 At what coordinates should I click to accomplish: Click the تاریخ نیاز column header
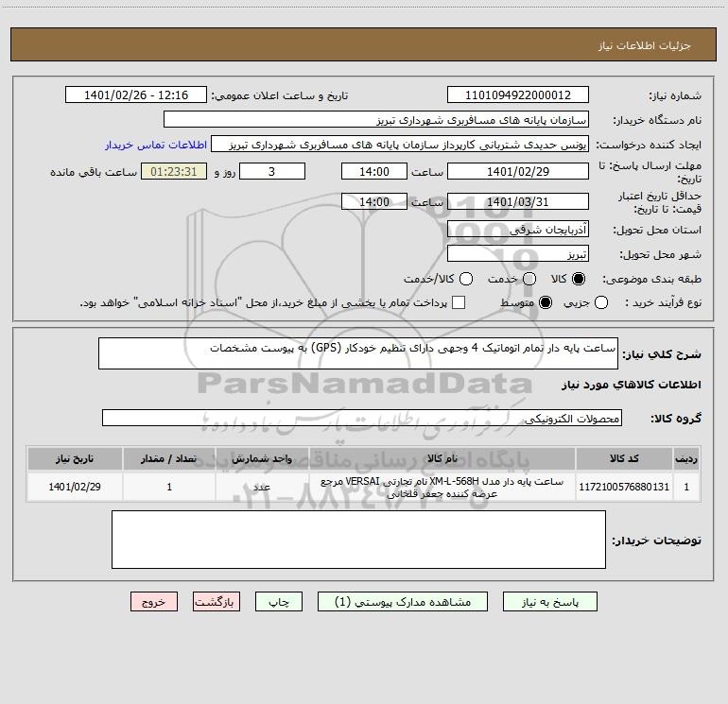pyautogui.click(x=75, y=458)
